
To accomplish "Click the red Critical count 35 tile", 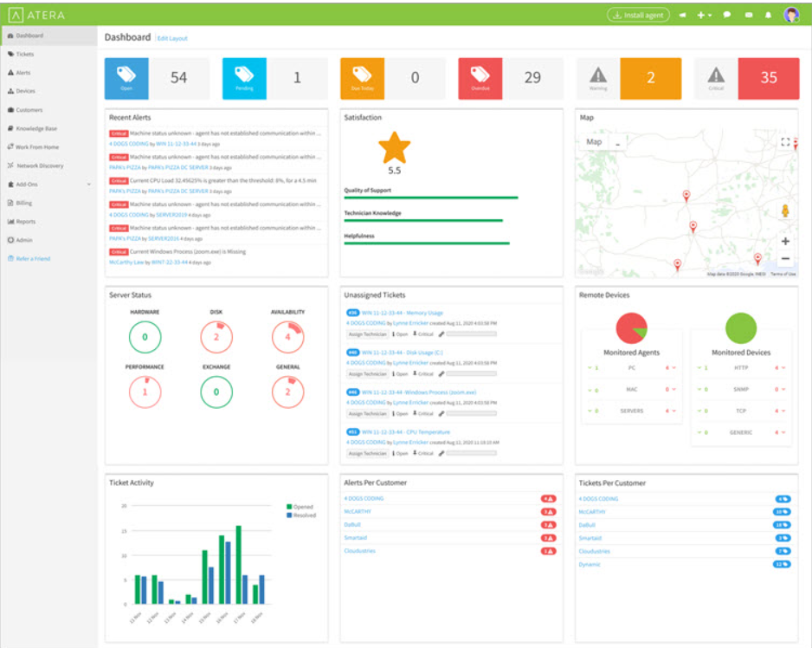I will pyautogui.click(x=769, y=78).
